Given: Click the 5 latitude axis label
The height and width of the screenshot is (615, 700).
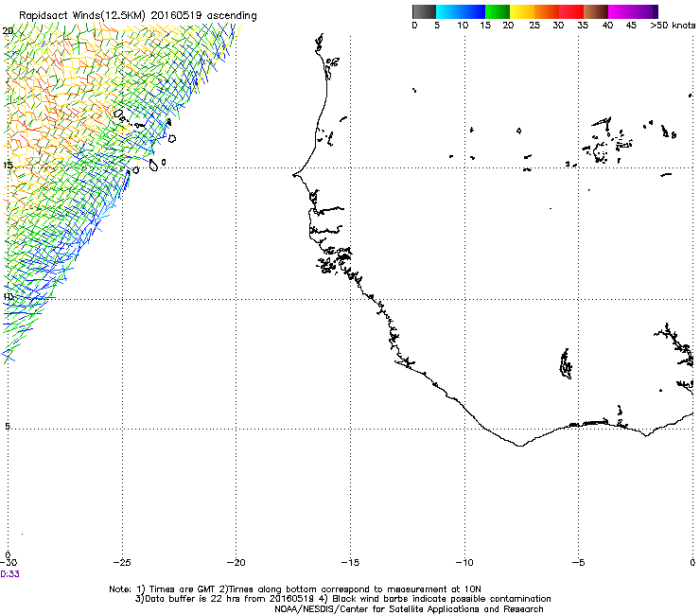Looking at the screenshot, I should click(x=8, y=427).
